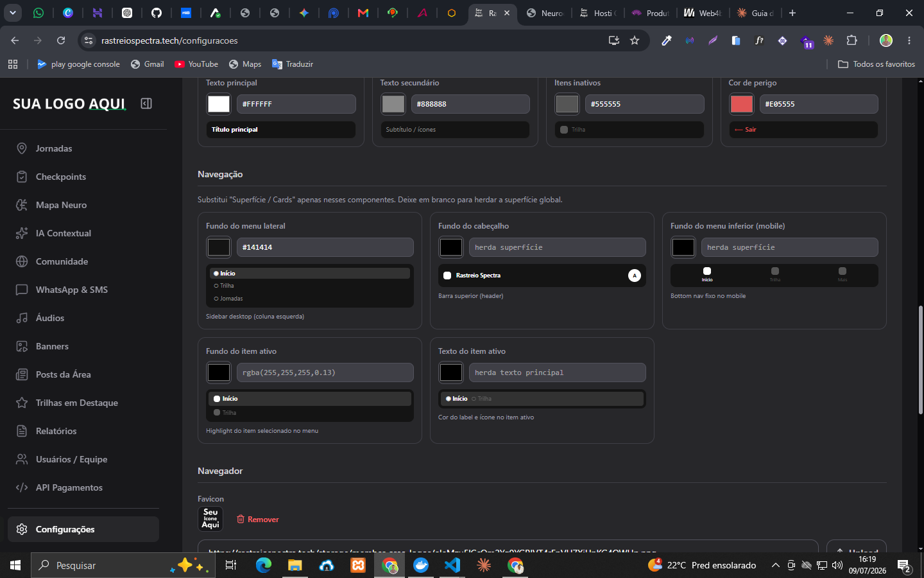Open the YouTube bookmark
The height and width of the screenshot is (578, 924).
[196, 64]
